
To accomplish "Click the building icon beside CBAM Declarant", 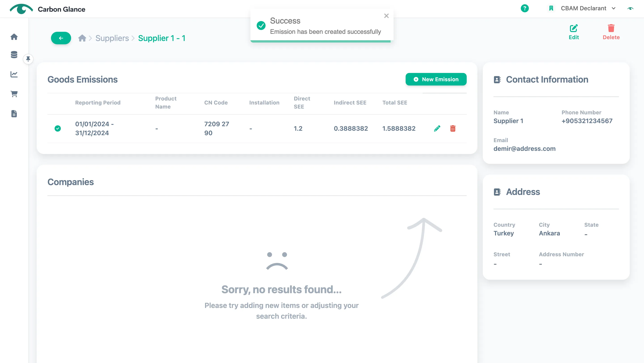I will [551, 8].
